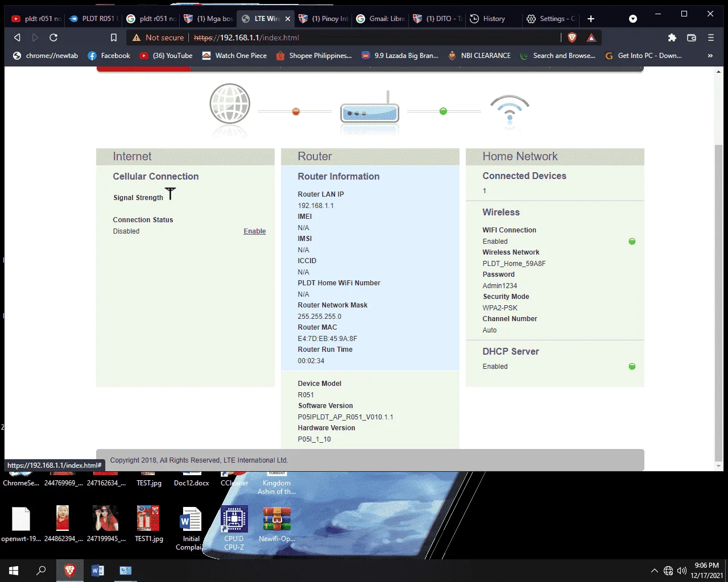Switch to History tab
This screenshot has height=582, width=728.
494,19
